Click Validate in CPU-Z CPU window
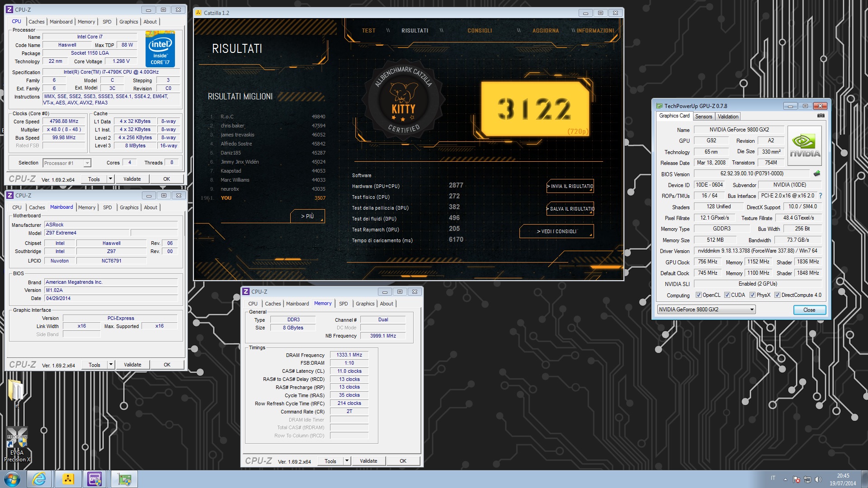 [132, 179]
